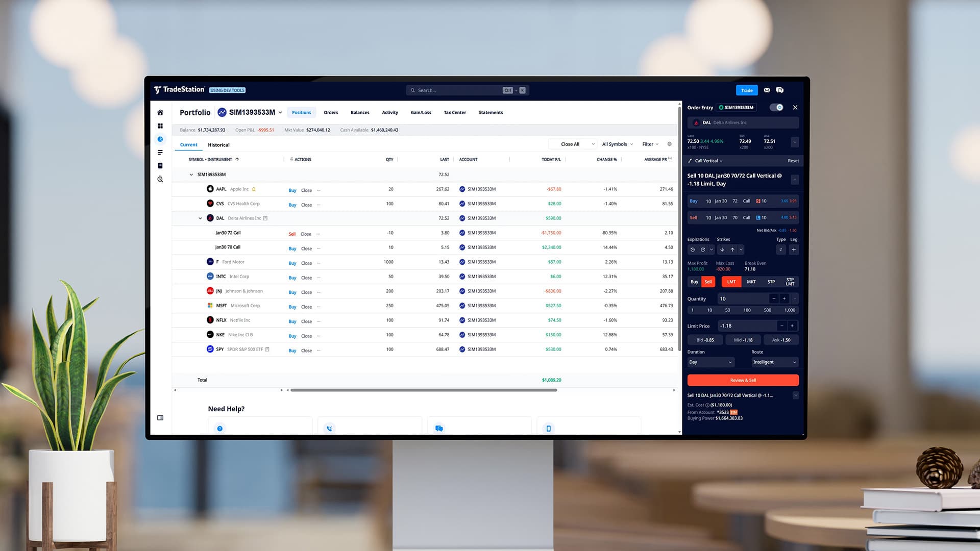980x551 pixels.
Task: Choose the LMT order type
Action: coord(731,282)
